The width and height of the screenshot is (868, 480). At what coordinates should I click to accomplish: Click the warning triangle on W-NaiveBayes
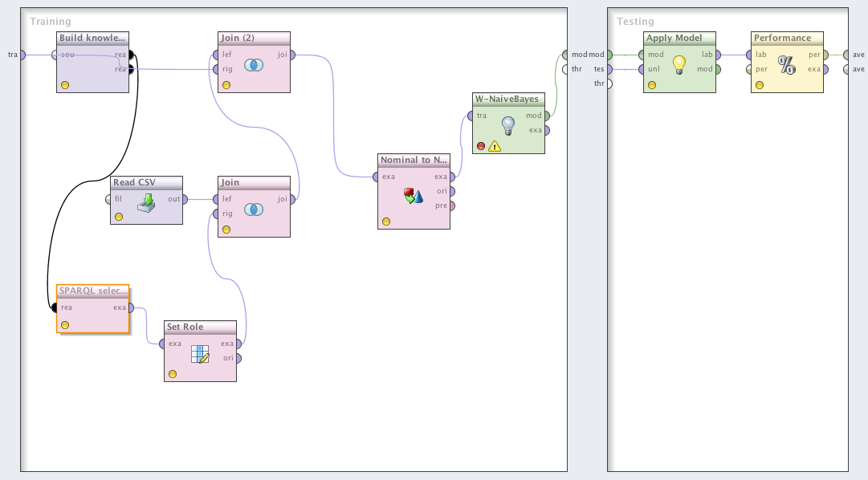[494, 146]
